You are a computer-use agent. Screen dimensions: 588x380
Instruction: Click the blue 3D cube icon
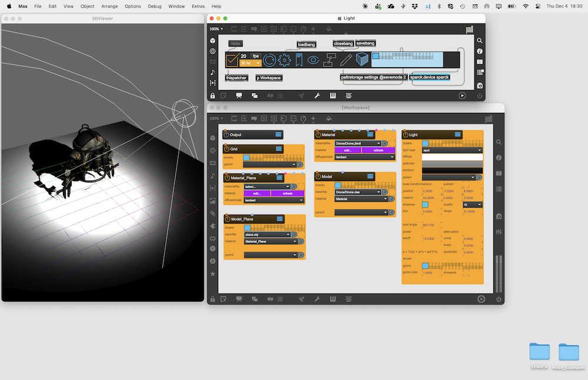(362, 59)
